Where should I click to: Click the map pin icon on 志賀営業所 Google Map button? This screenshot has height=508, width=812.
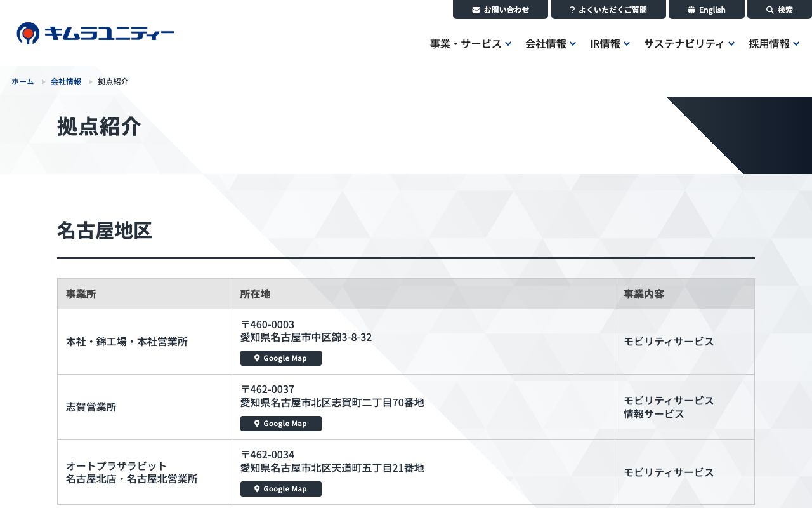tap(257, 424)
